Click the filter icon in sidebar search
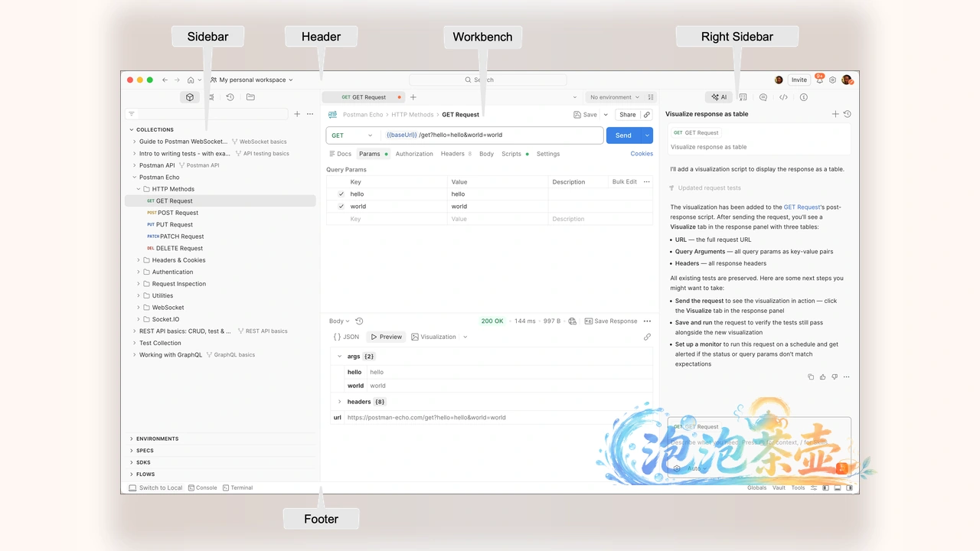This screenshot has width=980, height=551. point(132,114)
